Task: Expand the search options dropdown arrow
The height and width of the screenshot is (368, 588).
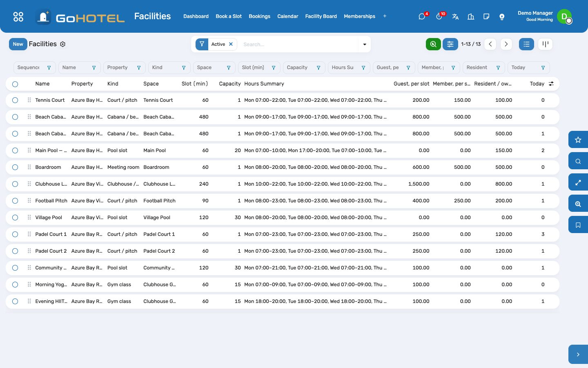Action: pyautogui.click(x=365, y=44)
